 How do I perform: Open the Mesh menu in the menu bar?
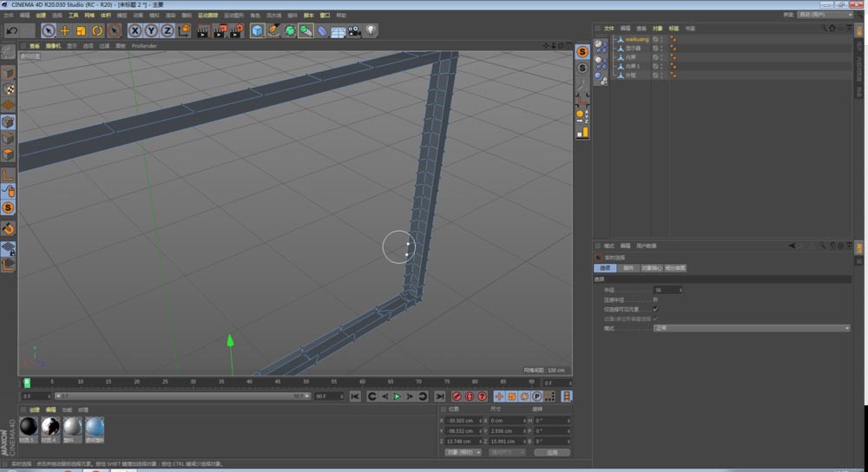pos(89,16)
